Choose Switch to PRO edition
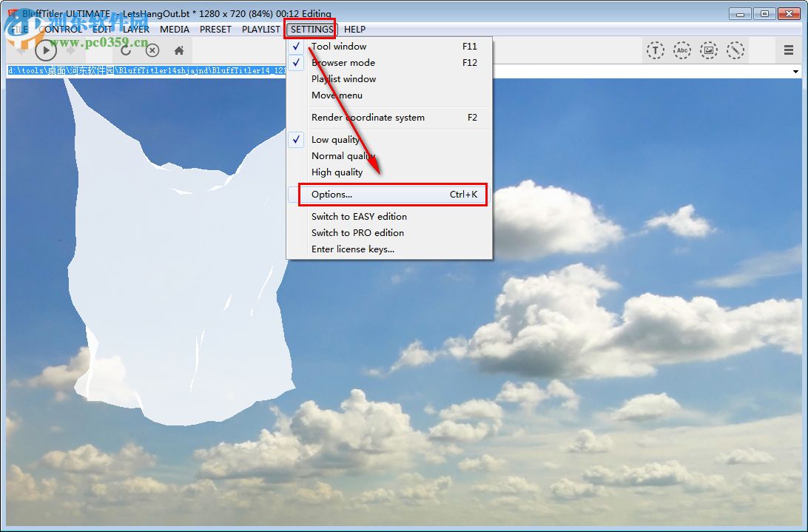The width and height of the screenshot is (808, 532). pos(389,233)
